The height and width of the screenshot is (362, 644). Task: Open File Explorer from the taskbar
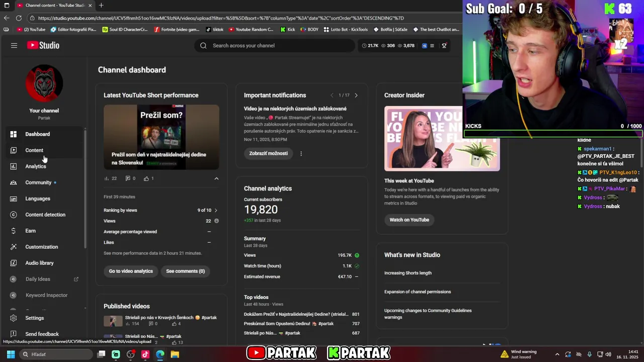175,354
